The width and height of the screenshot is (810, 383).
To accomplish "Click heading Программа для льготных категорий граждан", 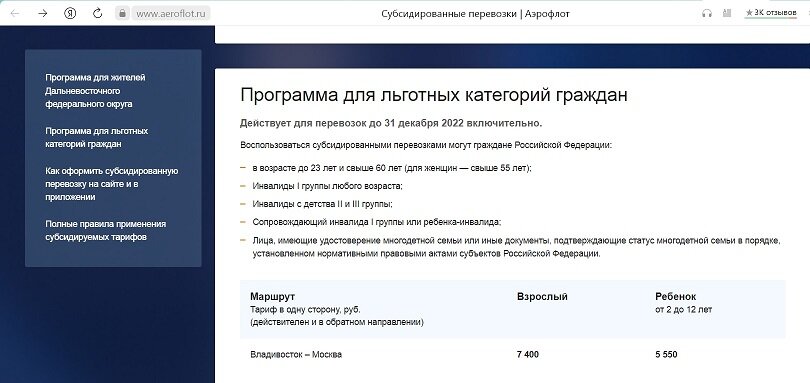I will coord(434,96).
